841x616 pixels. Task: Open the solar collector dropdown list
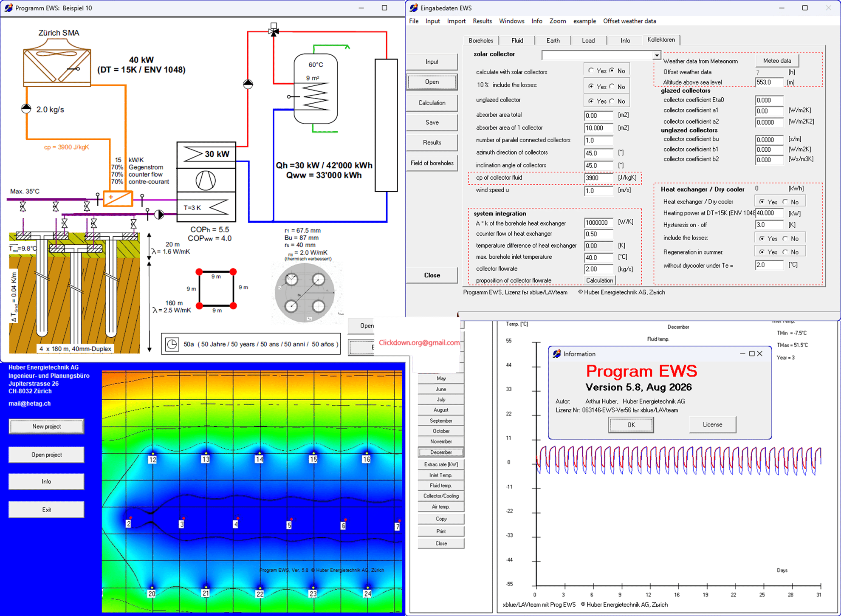tap(657, 55)
